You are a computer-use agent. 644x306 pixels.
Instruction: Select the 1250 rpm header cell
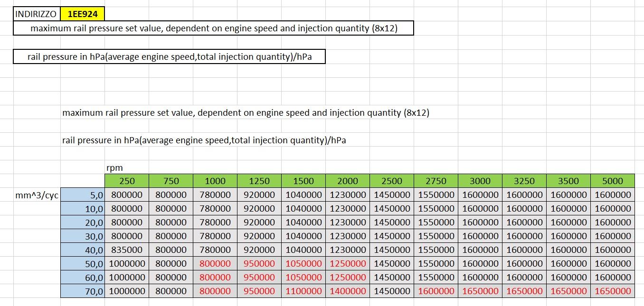pos(259,181)
